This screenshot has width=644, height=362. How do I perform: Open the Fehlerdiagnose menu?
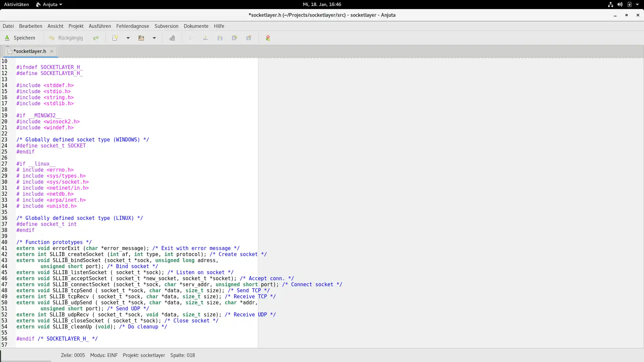132,26
